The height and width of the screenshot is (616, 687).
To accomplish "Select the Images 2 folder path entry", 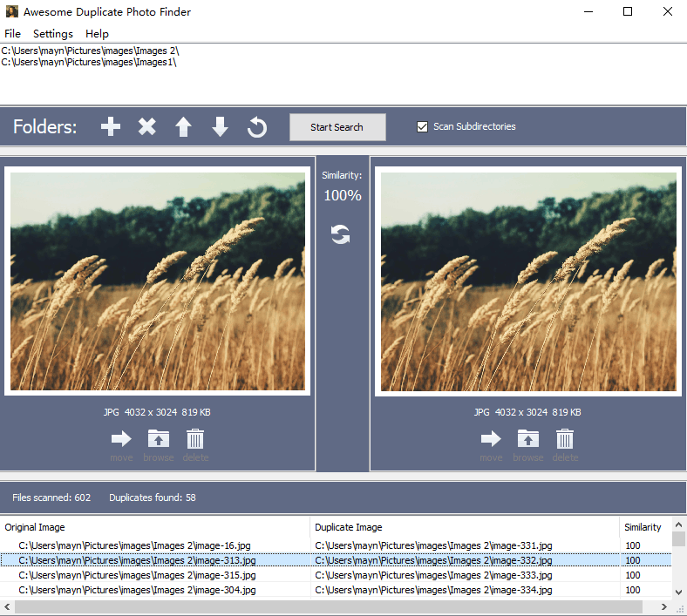I will (91, 51).
